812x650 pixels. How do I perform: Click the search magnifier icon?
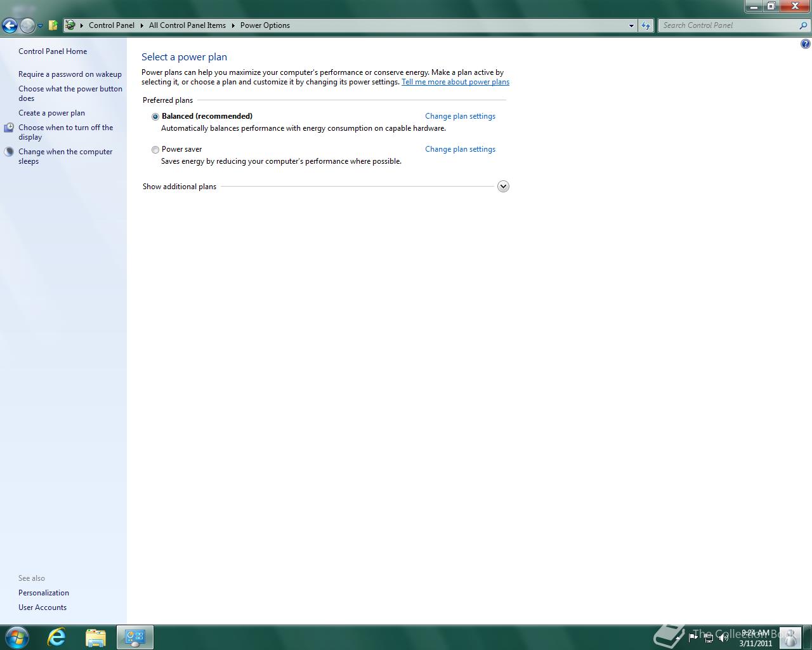tap(804, 25)
